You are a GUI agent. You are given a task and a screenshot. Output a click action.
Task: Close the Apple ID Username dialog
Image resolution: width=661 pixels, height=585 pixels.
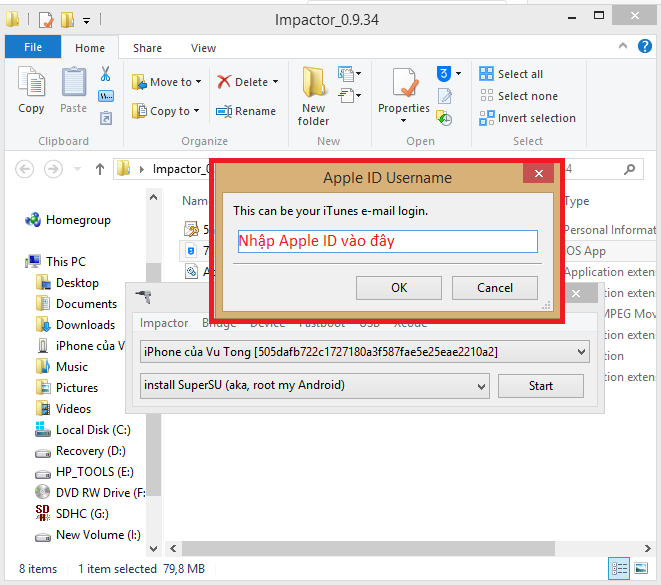point(538,173)
